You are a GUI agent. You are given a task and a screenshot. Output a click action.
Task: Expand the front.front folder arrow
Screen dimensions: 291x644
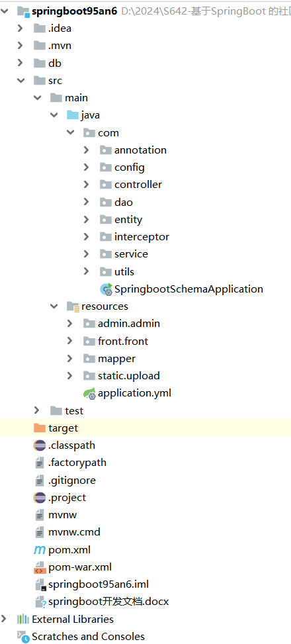click(x=70, y=341)
